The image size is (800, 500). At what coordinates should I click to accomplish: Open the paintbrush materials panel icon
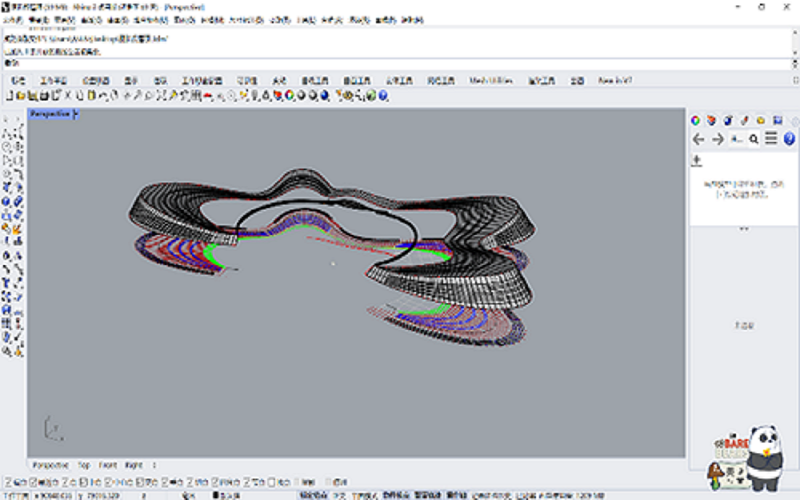click(x=744, y=120)
